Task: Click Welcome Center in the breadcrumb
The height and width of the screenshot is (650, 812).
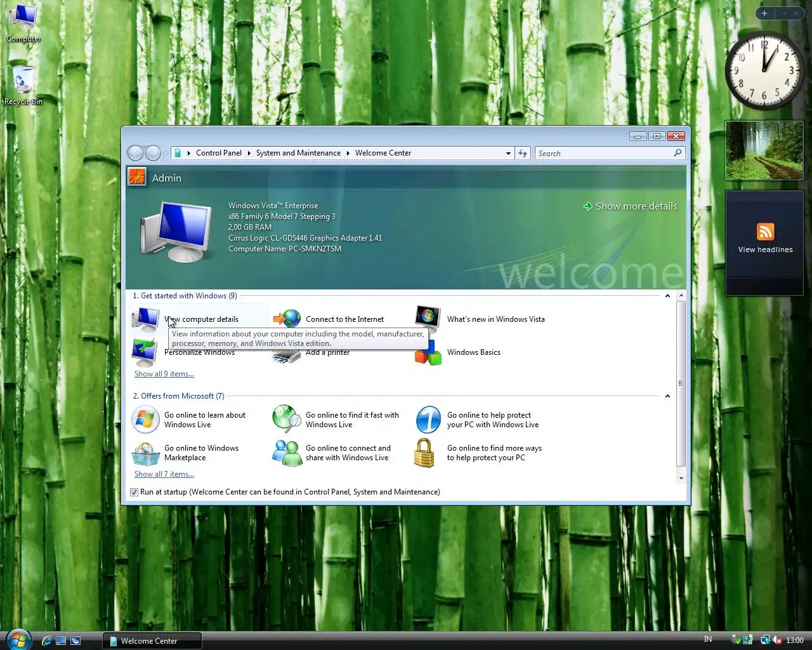Action: click(383, 153)
